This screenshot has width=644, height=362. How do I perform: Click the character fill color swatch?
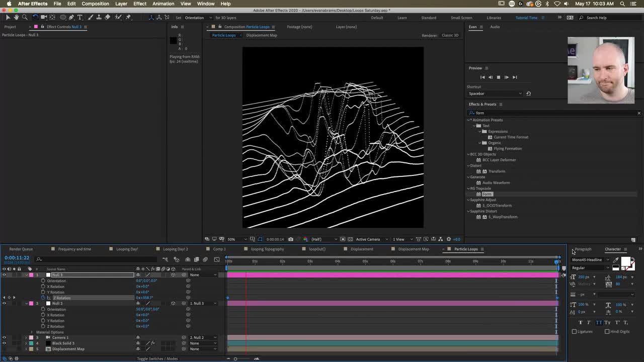pos(625,262)
